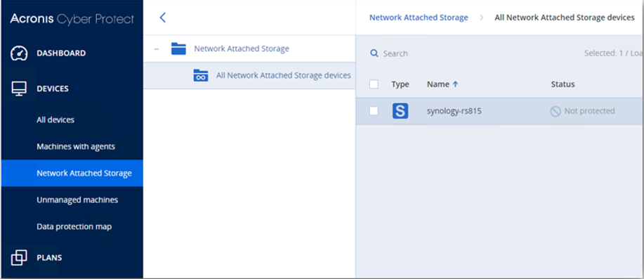Click All Network Attached Storage devices breadcrumb
The height and width of the screenshot is (279, 644).
click(x=565, y=18)
